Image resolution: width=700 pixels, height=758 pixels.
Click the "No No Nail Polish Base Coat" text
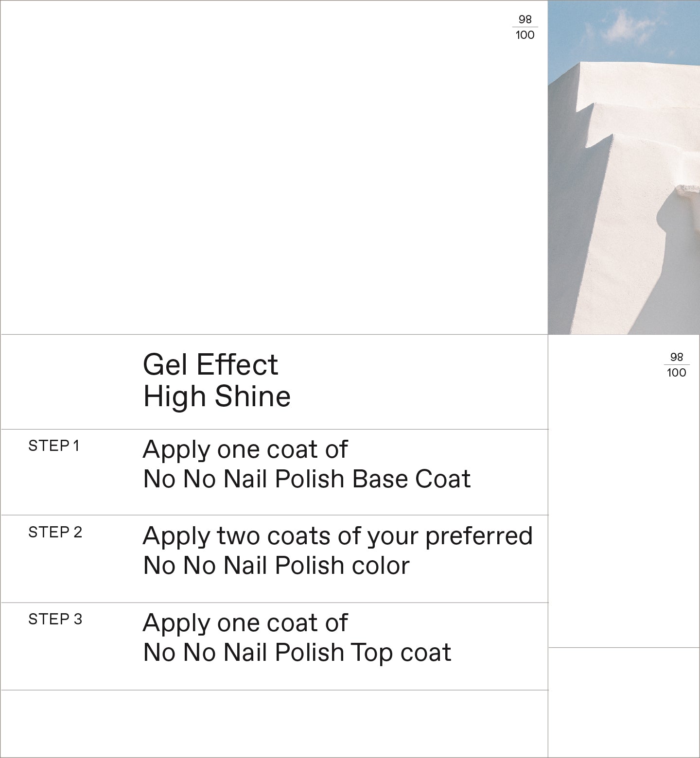(307, 479)
